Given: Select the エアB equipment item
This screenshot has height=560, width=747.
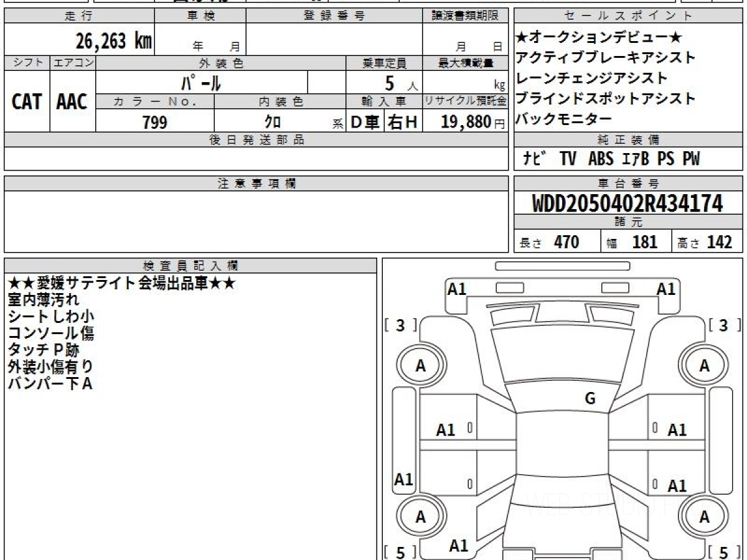Looking at the screenshot, I should click(x=636, y=159).
